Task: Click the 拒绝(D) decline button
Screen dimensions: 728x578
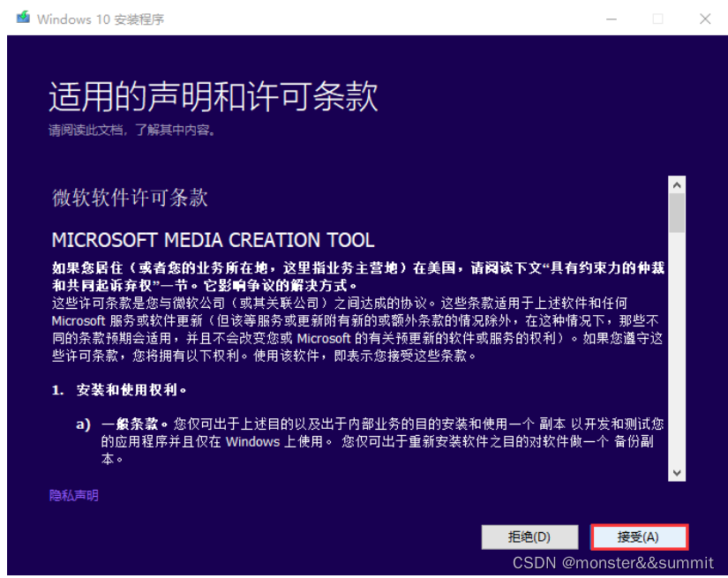Action: point(529,537)
